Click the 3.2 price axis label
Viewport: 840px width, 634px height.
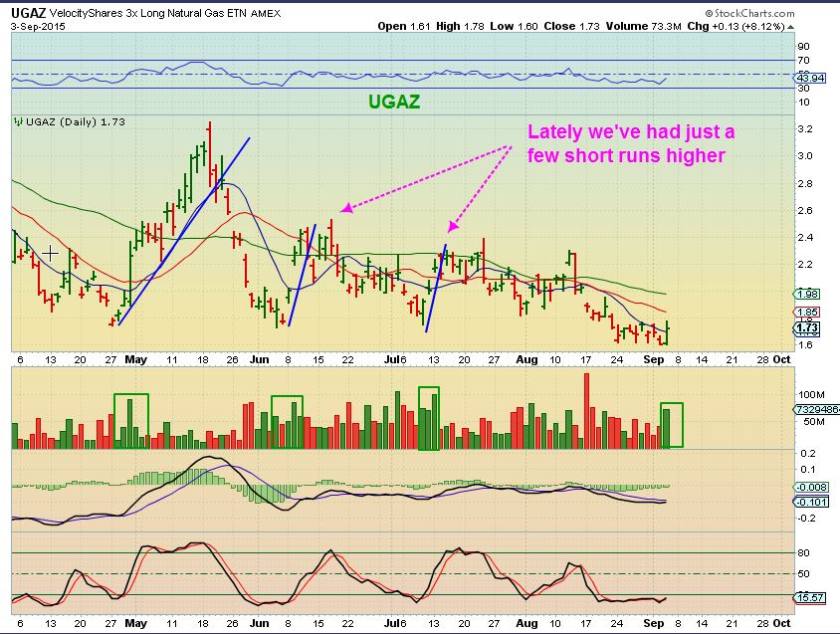(x=805, y=129)
